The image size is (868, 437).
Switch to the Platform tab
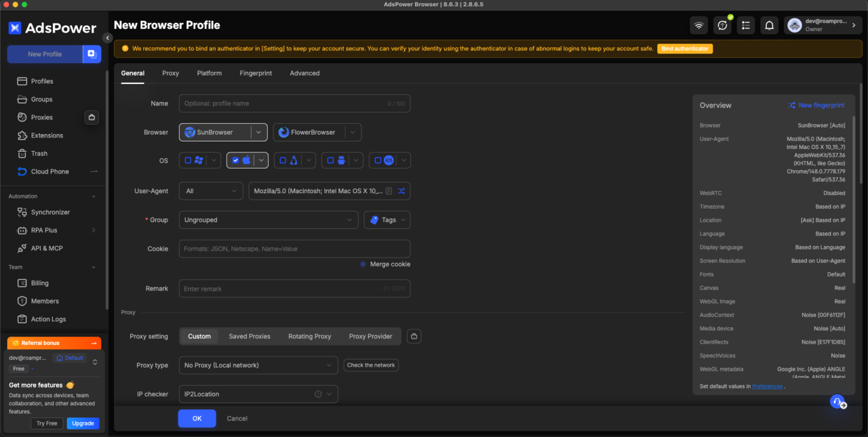[210, 73]
